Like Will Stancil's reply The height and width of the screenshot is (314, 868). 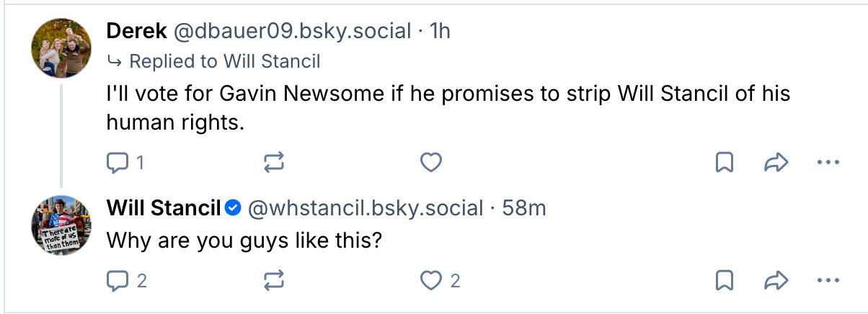(x=430, y=280)
